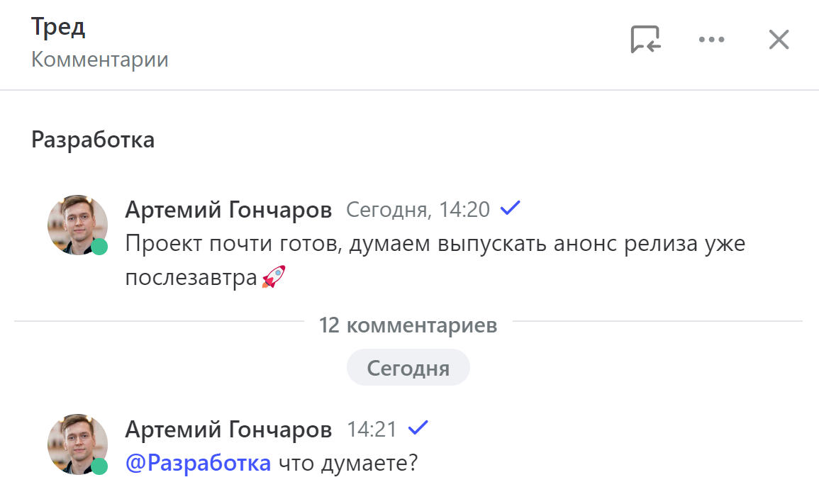This screenshot has height=504, width=819.
Task: Open the Комментарии section under the thread title
Action: [99, 60]
